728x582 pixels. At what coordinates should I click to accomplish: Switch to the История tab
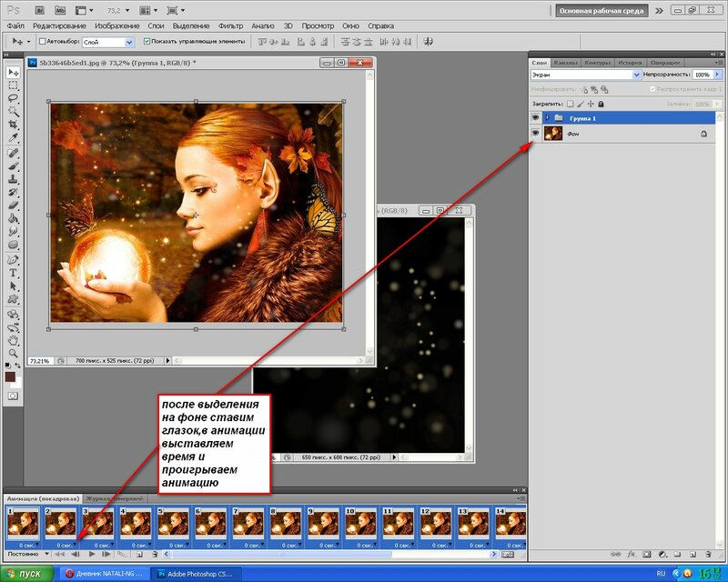click(630, 63)
